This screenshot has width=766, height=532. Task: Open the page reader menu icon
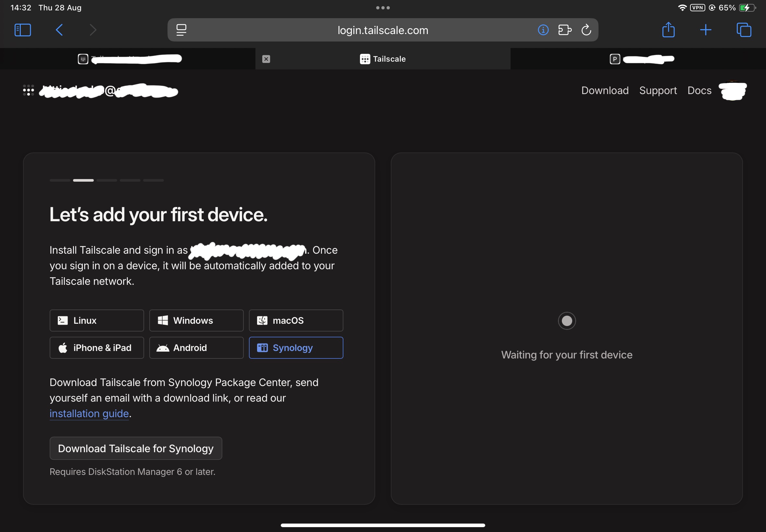click(181, 30)
